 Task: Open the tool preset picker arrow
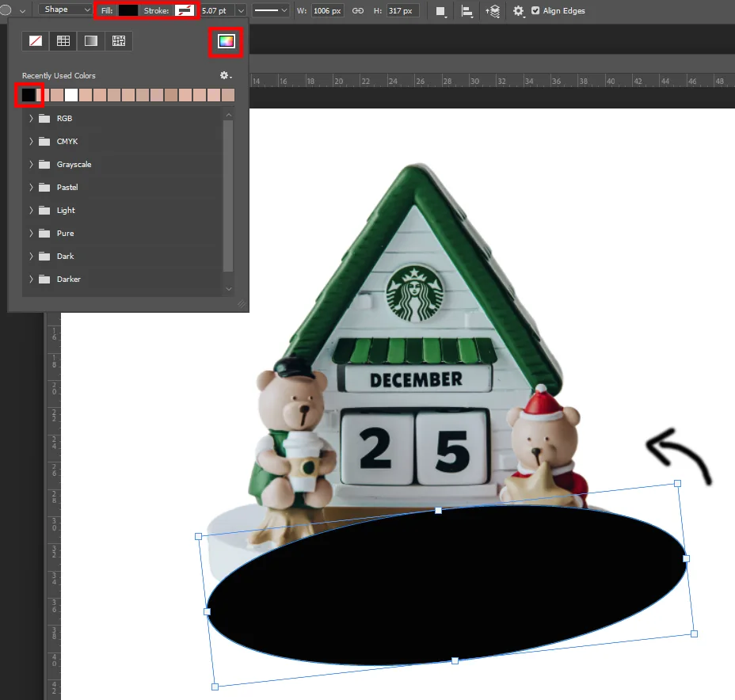[x=22, y=11]
